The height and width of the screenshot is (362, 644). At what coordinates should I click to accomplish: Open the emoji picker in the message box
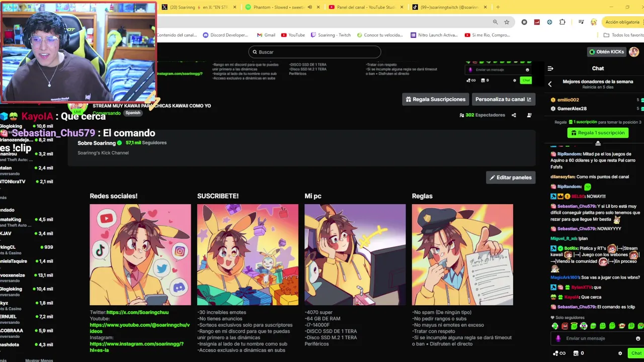click(x=638, y=338)
